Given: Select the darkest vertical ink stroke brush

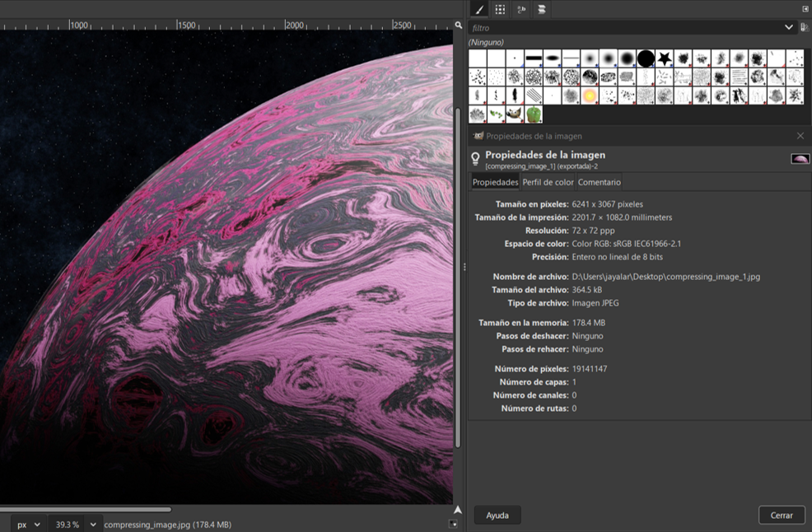Looking at the screenshot, I should (515, 96).
